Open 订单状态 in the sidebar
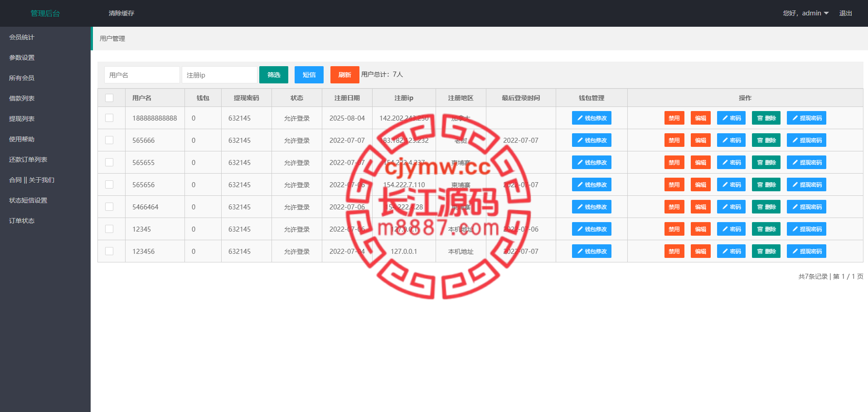The height and width of the screenshot is (412, 868). pyautogui.click(x=45, y=221)
